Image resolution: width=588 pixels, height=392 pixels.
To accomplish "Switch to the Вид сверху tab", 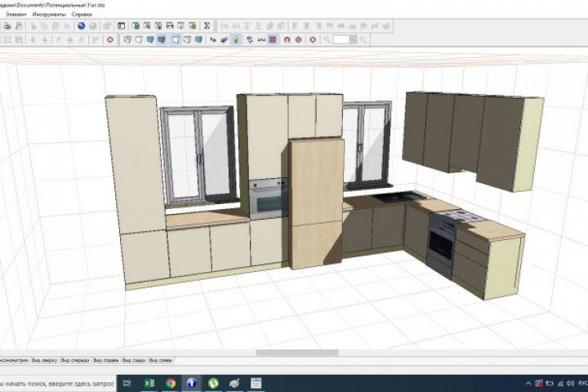I will tap(44, 360).
